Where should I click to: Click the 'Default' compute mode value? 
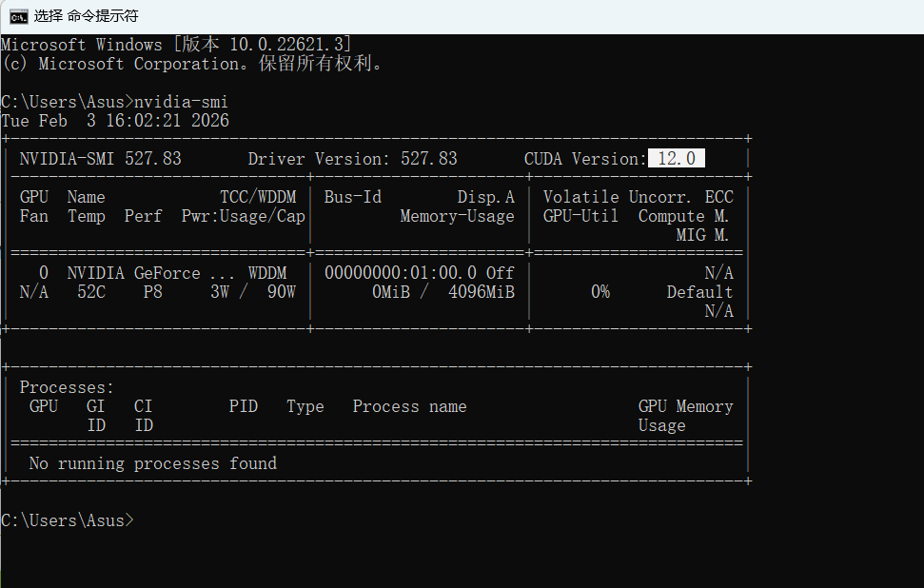(699, 292)
